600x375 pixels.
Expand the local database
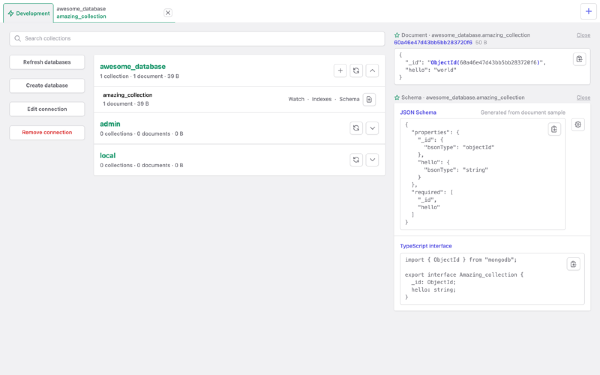[x=372, y=160]
